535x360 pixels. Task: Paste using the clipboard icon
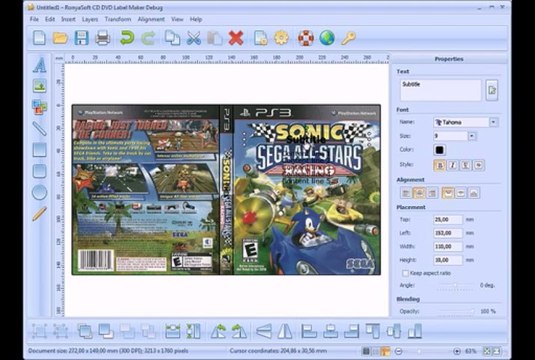[215, 38]
